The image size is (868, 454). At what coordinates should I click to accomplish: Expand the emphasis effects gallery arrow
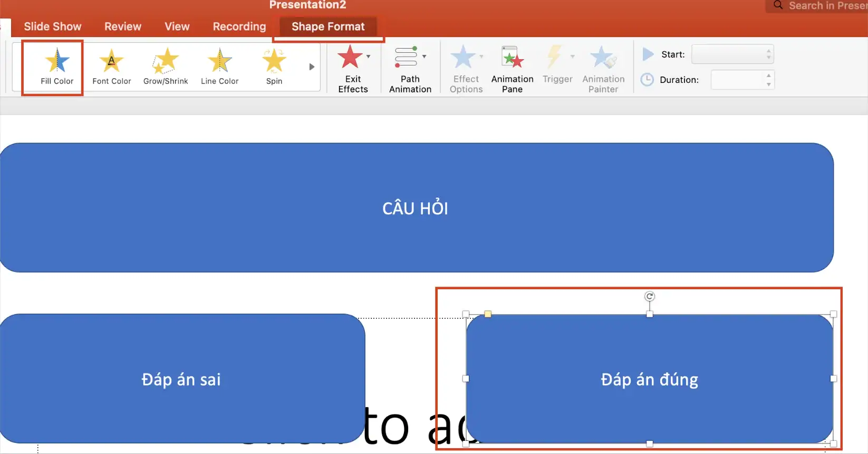point(312,67)
